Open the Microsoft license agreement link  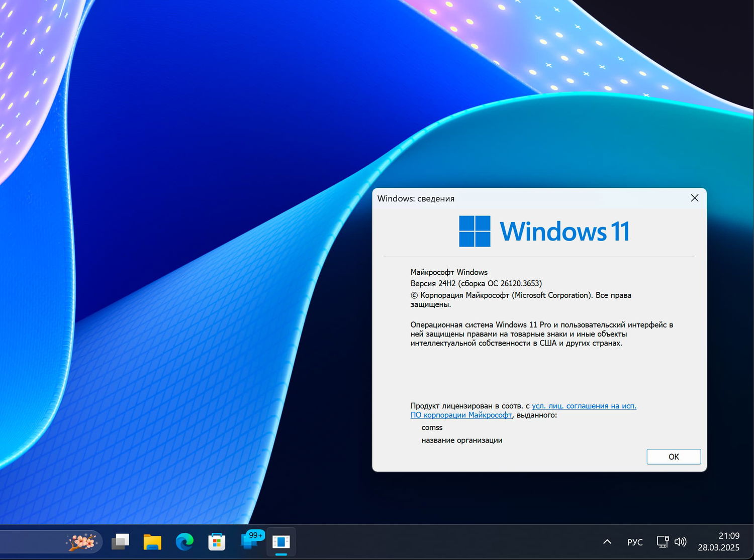tap(583, 406)
